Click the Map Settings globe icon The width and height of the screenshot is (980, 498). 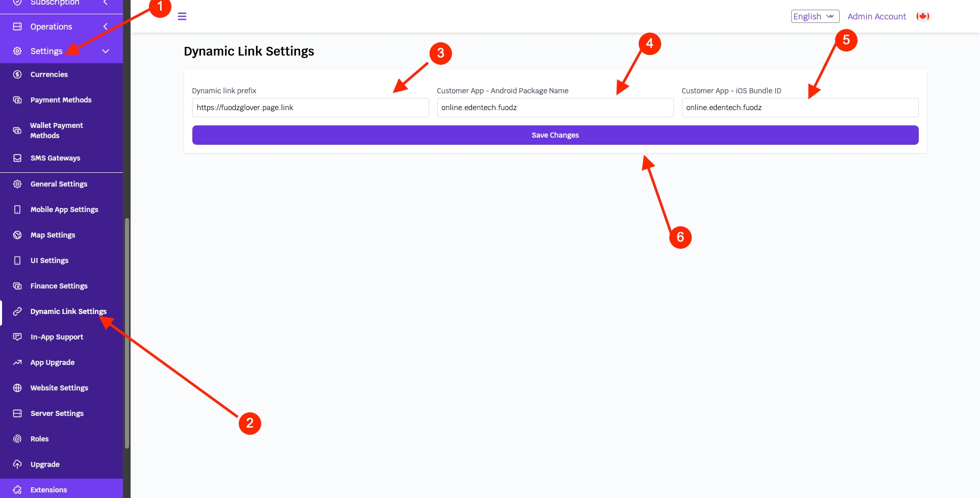click(17, 235)
